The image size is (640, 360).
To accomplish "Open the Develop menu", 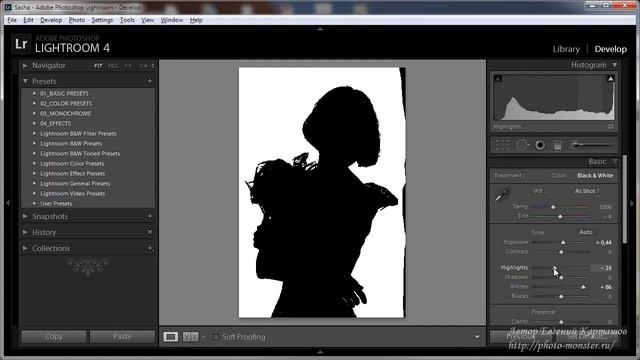I will [51, 20].
